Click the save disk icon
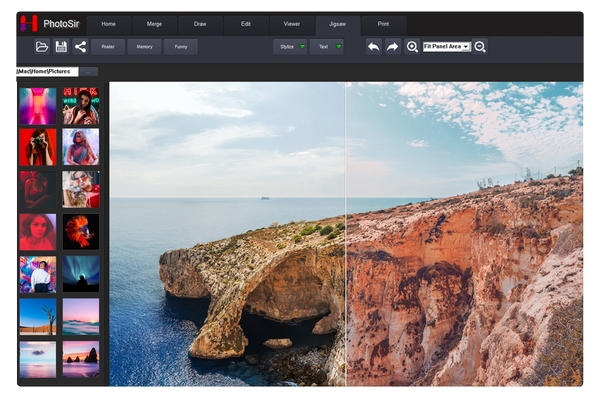This screenshot has height=400, width=600. pyautogui.click(x=61, y=46)
